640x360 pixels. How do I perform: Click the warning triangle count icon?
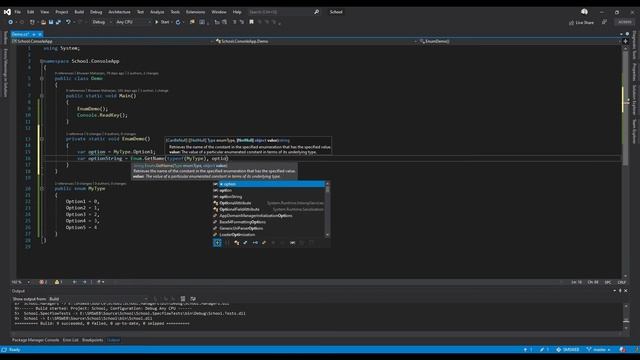[x=58, y=282]
